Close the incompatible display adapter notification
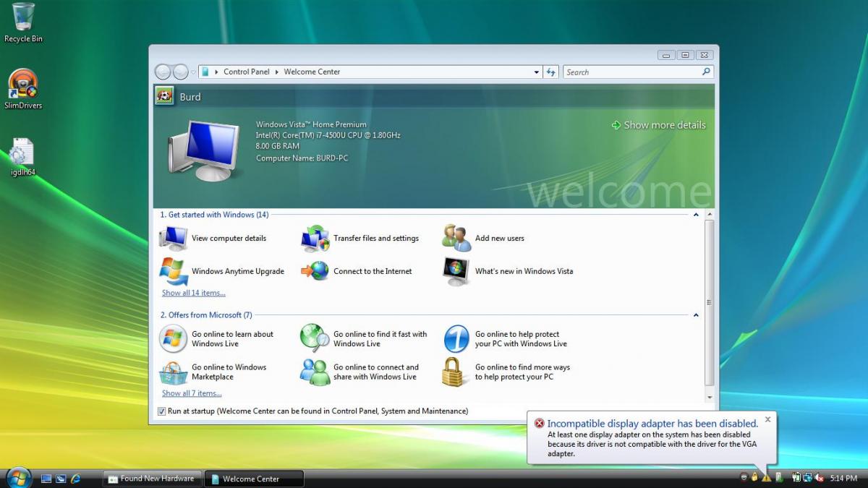This screenshot has width=868, height=488. click(768, 419)
